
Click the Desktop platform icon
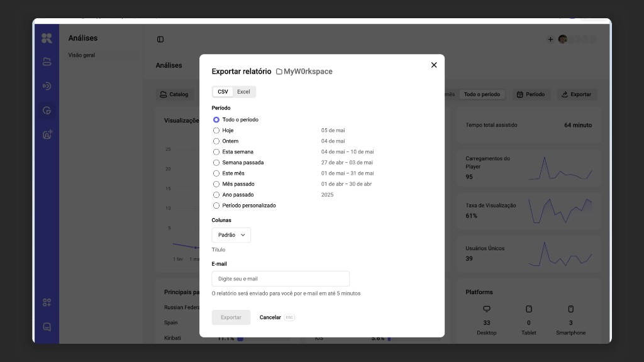(487, 309)
